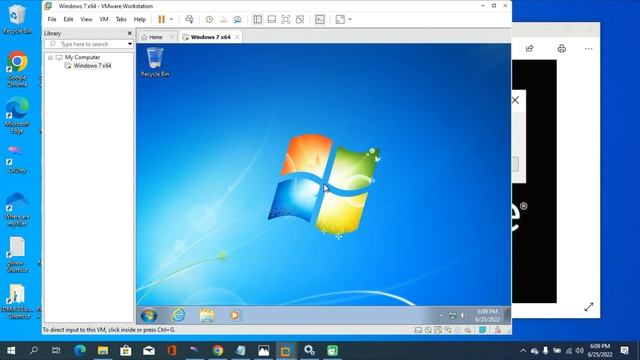Click the VMware CD/DVD status icon

point(428,330)
